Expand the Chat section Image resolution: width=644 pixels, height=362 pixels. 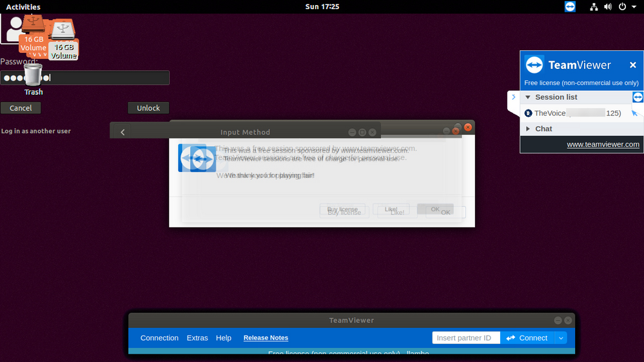click(528, 129)
